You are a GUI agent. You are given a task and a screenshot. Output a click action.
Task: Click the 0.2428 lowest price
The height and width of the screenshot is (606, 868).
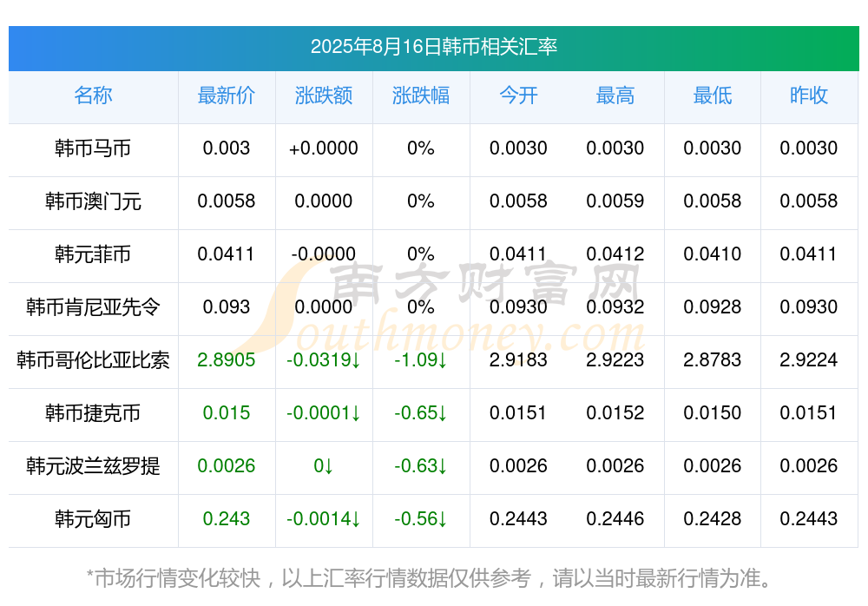pyautogui.click(x=713, y=519)
